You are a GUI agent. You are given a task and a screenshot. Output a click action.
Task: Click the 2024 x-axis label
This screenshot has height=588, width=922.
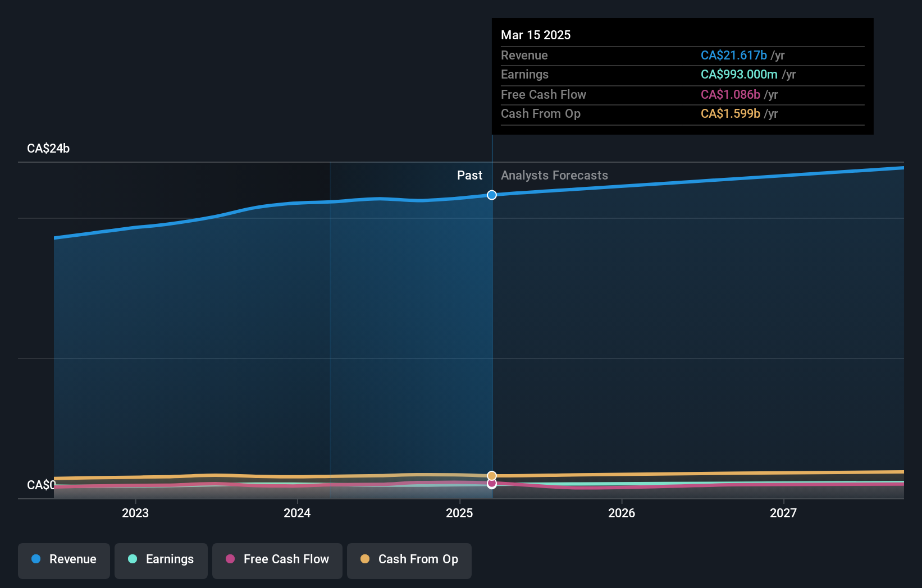tap(297, 513)
